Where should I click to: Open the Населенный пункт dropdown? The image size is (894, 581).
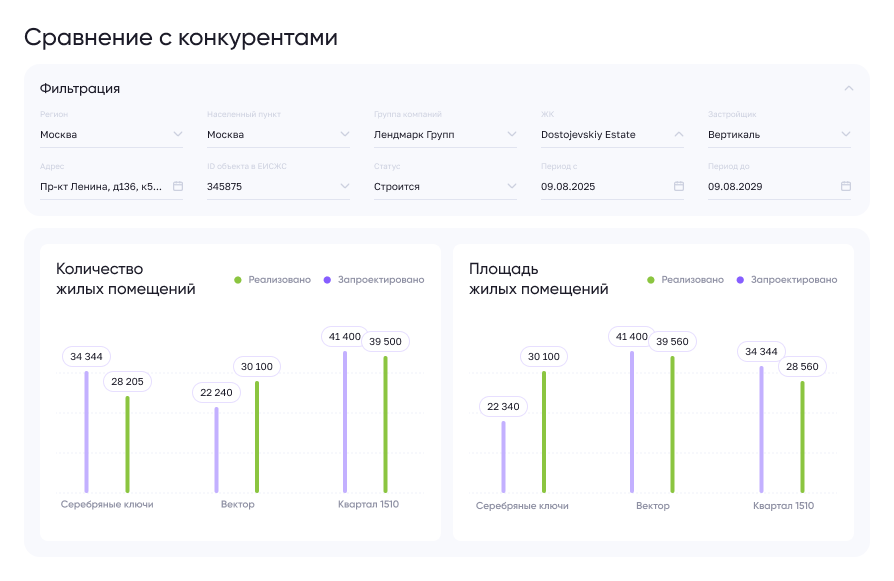278,135
